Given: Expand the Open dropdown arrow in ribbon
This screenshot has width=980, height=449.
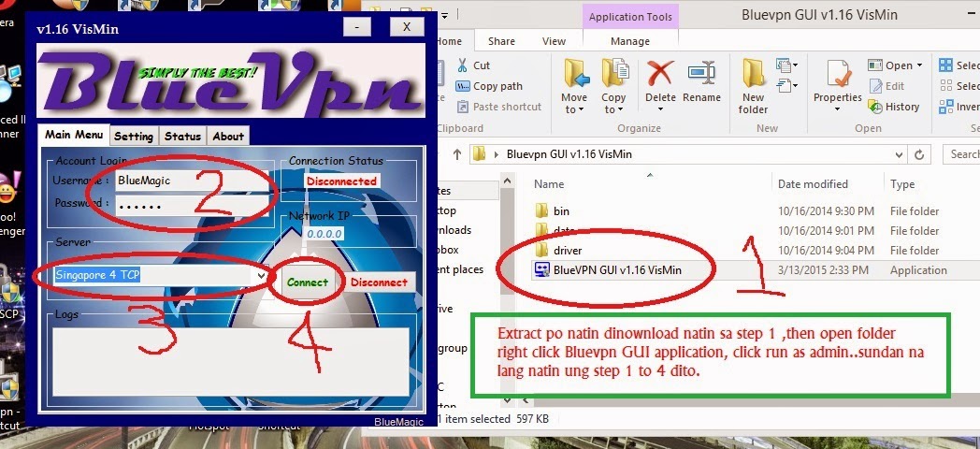Looking at the screenshot, I should click(x=918, y=65).
